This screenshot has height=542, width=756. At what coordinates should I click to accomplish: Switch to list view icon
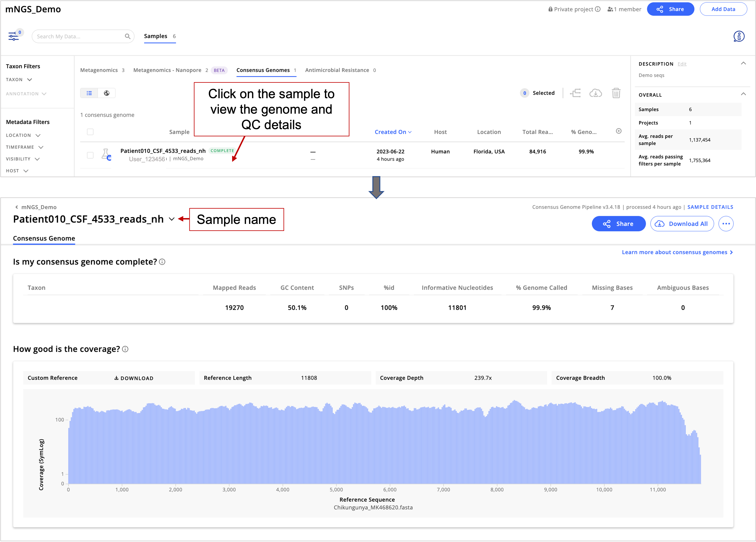tap(89, 93)
